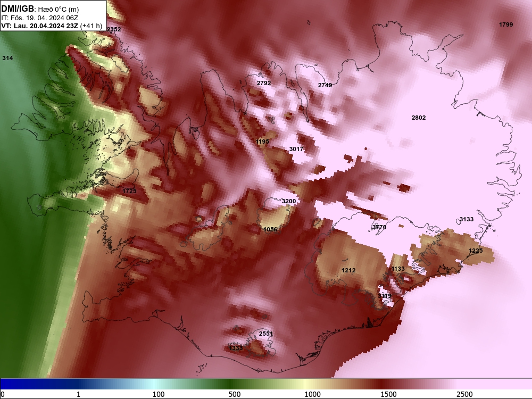The height and width of the screenshot is (399, 532).
Task: Click the value label 2749 on the map
Action: (325, 85)
